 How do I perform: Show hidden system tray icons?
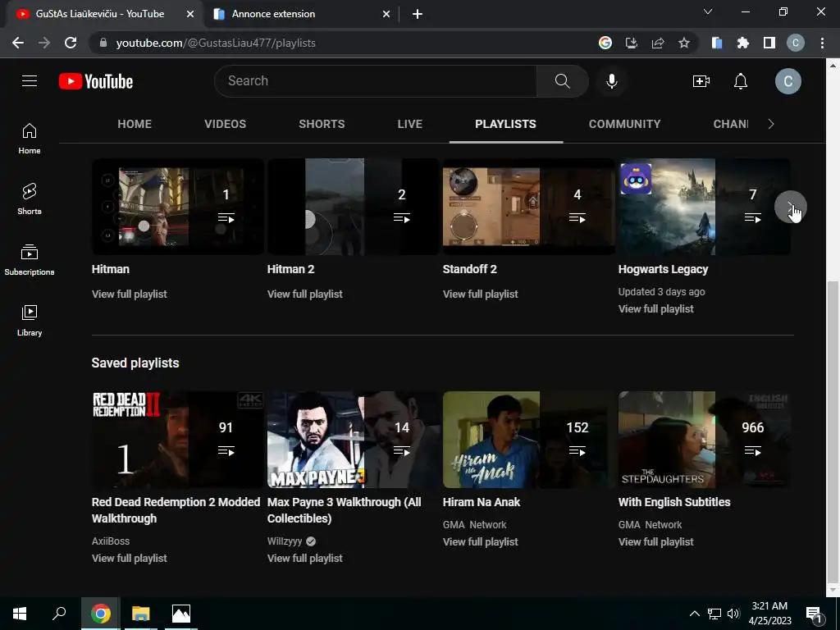tap(694, 614)
